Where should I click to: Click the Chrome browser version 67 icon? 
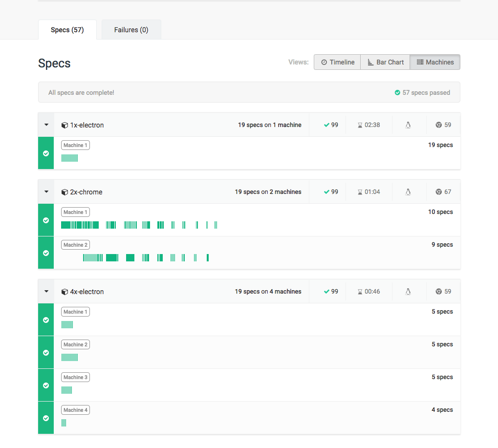tap(438, 192)
